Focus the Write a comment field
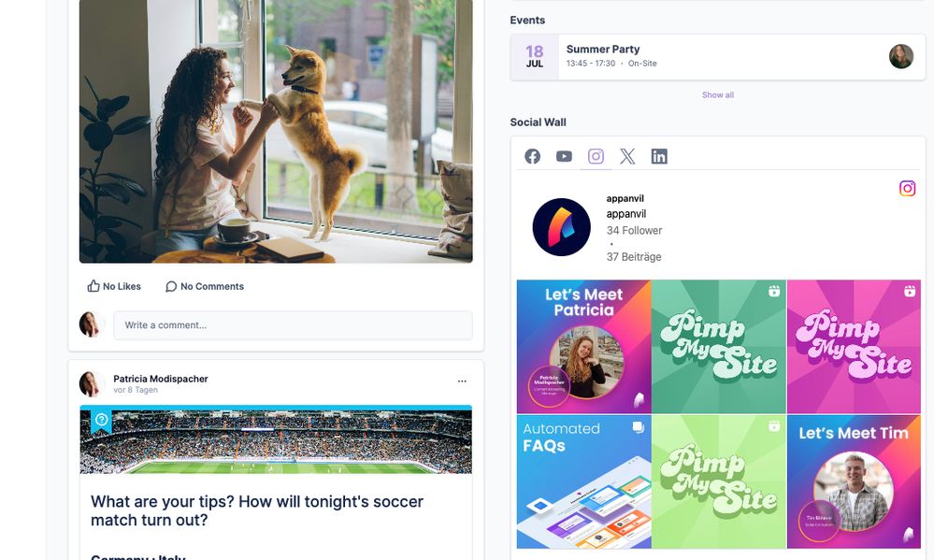The image size is (934, 560). [x=293, y=325]
